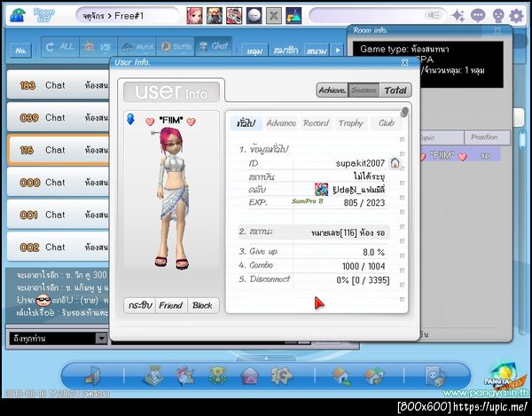Open the striped-hat mascot item slot
This screenshot has width=532, height=416.
pos(234,16)
